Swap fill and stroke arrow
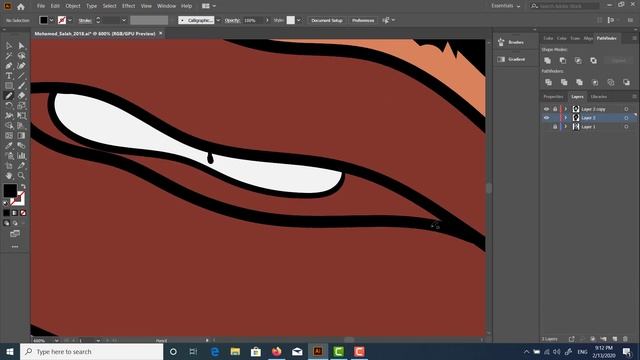The height and width of the screenshot is (360, 640). point(23,186)
